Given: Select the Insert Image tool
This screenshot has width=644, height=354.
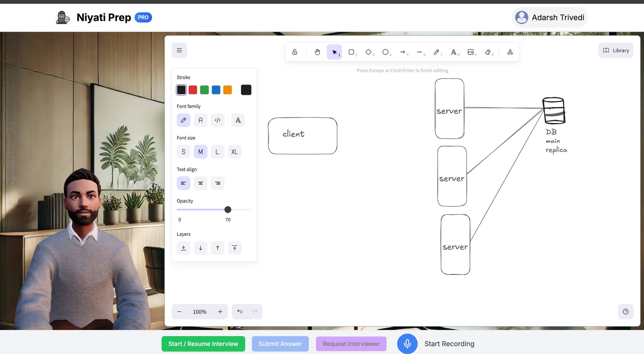Looking at the screenshot, I should coord(471,52).
